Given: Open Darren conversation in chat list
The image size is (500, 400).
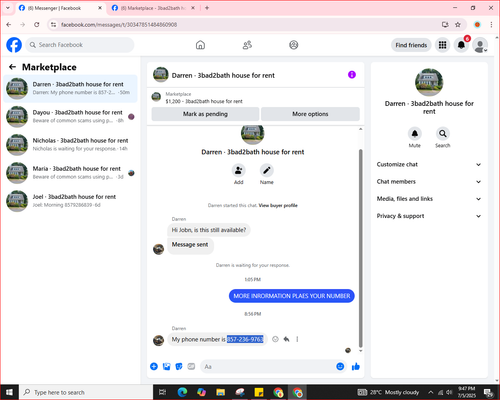Looking at the screenshot, I should 70,88.
